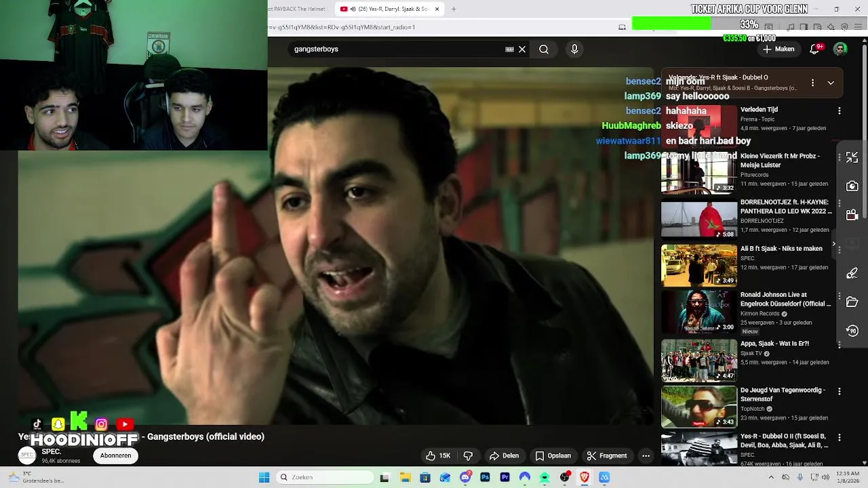
Task: Open Photoshop from the taskbar
Action: tap(485, 477)
